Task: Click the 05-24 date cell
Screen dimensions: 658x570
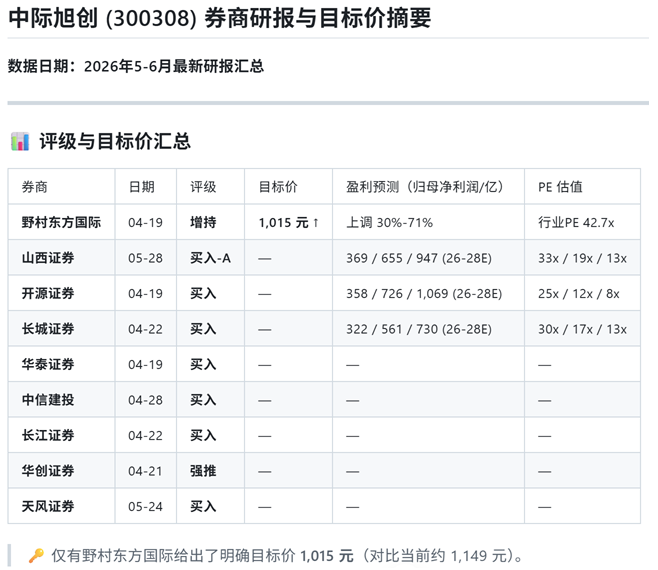Action: click(145, 507)
